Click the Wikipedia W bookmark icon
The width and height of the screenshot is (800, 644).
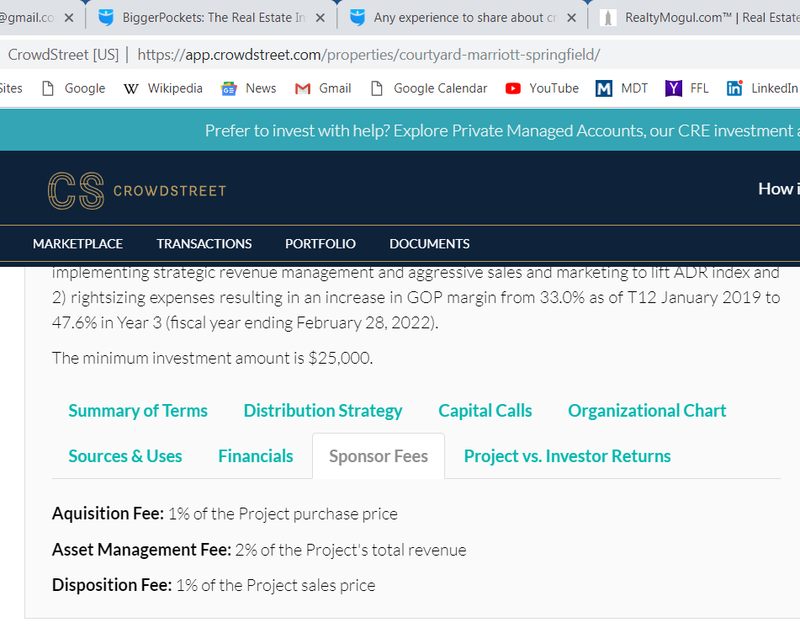click(x=131, y=89)
